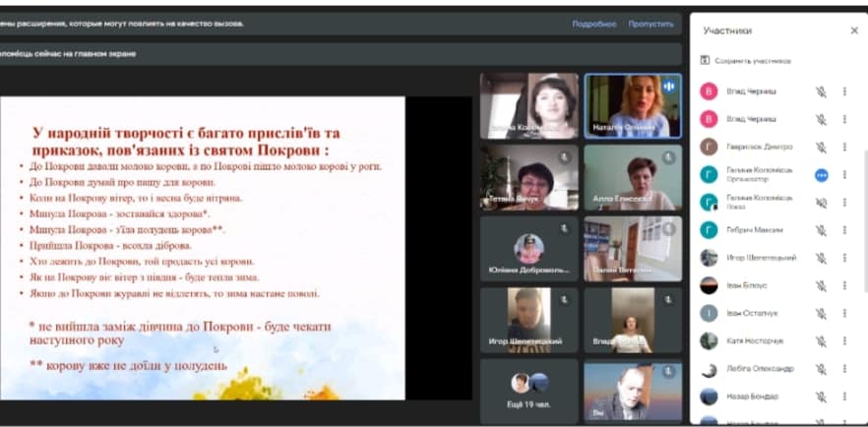Click Сохранить участников button
The height and width of the screenshot is (427, 868).
pyautogui.click(x=746, y=61)
